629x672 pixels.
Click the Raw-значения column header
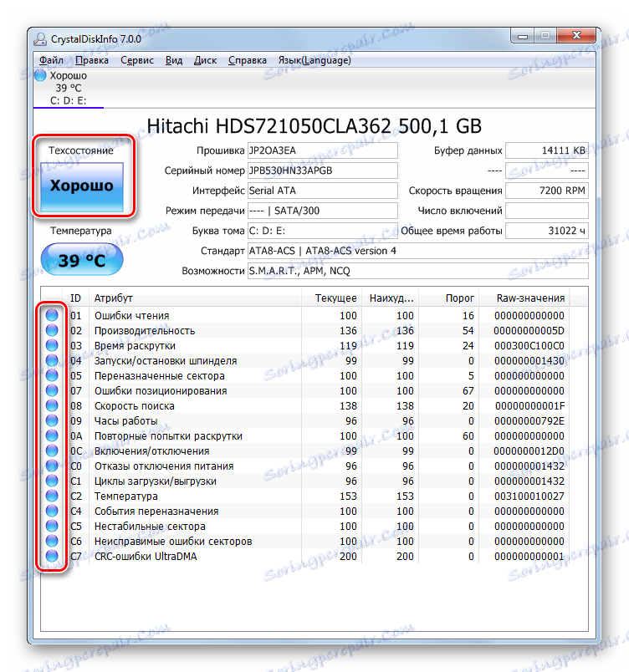tap(524, 298)
